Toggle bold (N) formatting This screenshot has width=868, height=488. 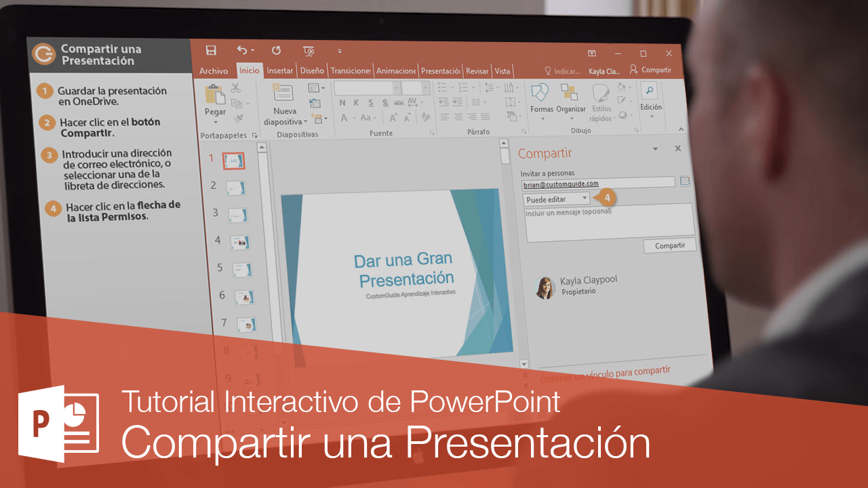point(342,103)
